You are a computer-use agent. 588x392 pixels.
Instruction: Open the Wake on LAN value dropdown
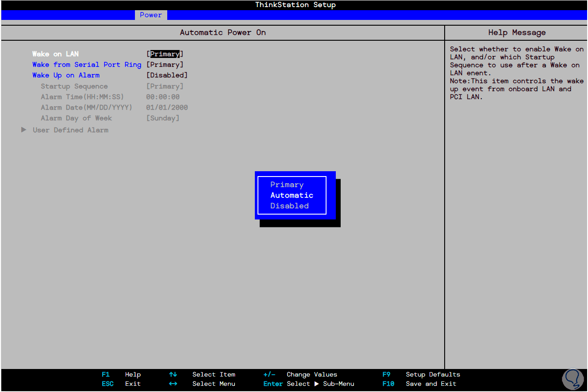[x=165, y=54]
